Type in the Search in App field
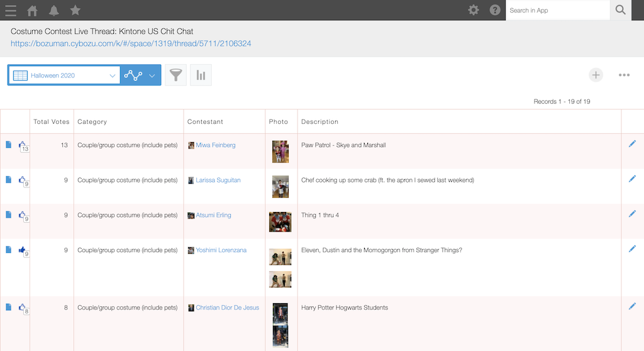The height and width of the screenshot is (351, 644). (557, 10)
